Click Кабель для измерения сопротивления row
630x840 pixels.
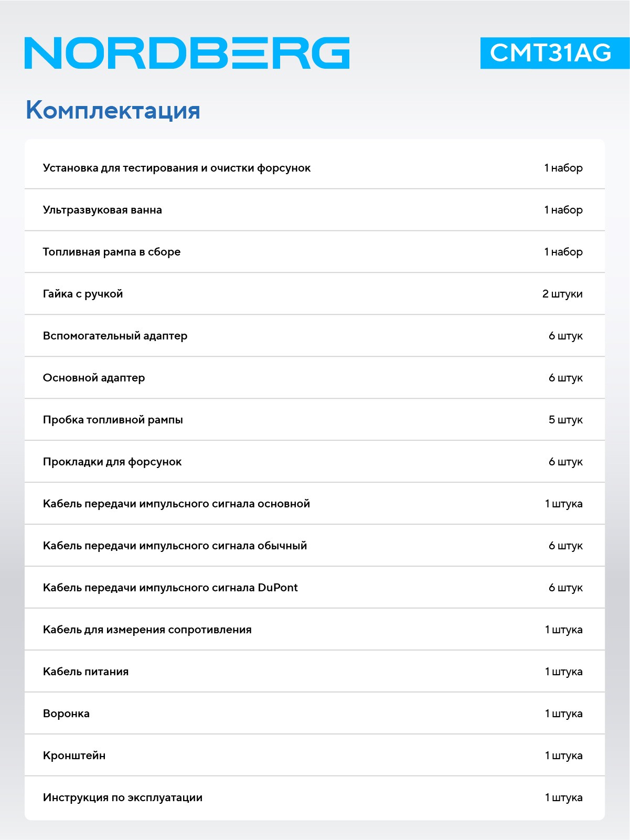315,630
